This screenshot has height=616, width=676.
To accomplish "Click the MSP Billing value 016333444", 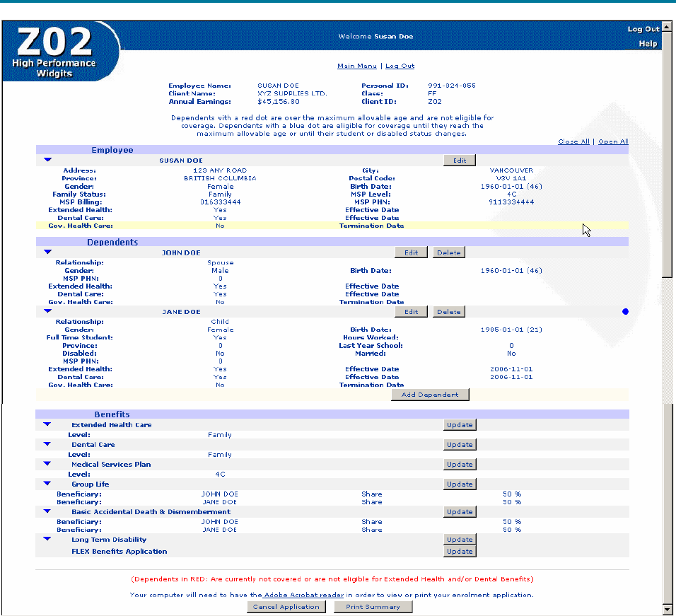I will (221, 202).
